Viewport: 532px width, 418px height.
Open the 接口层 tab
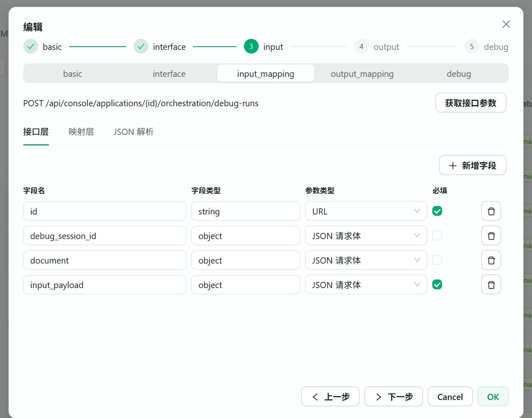pyautogui.click(x=36, y=132)
